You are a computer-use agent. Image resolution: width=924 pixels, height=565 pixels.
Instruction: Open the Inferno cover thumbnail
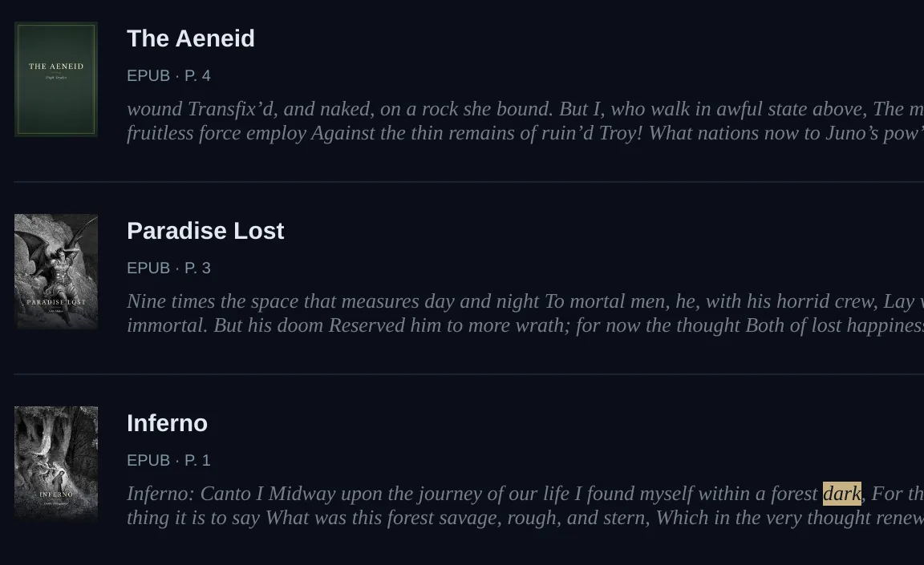(56, 463)
